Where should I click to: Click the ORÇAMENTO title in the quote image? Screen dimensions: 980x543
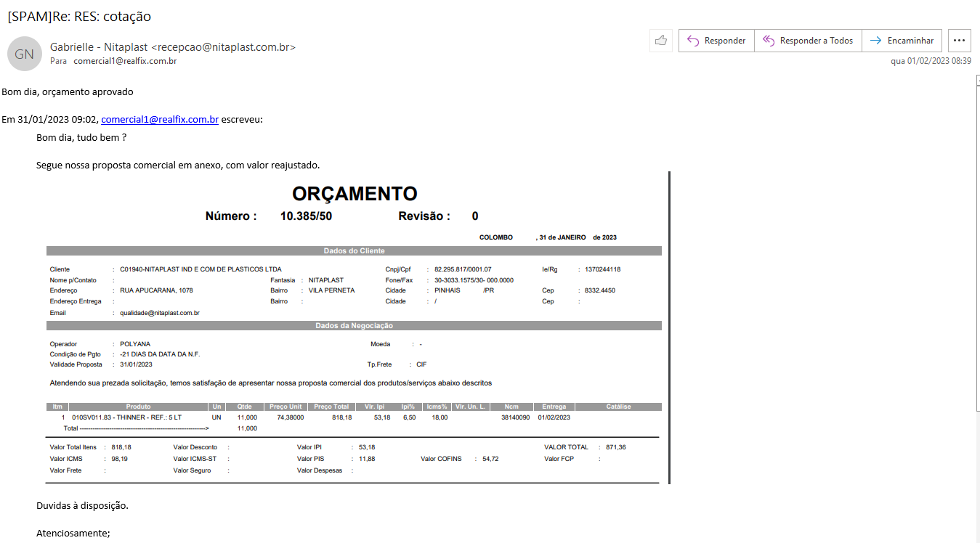click(x=355, y=194)
